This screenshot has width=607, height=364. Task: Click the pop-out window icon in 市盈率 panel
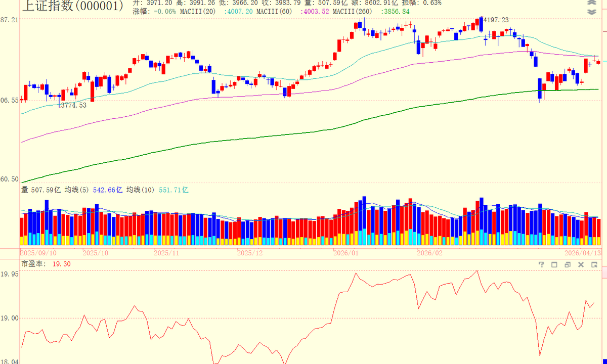pyautogui.click(x=594, y=265)
